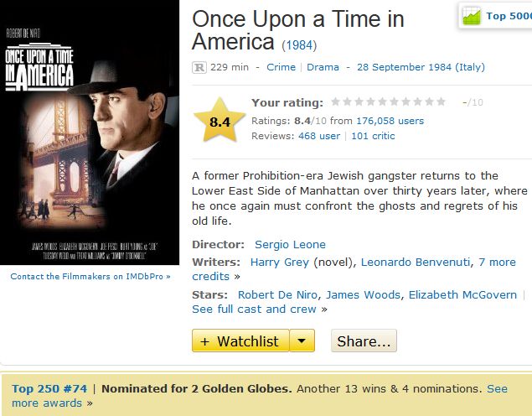Rate the movie ten stars
532x416 pixels.
[x=442, y=102]
